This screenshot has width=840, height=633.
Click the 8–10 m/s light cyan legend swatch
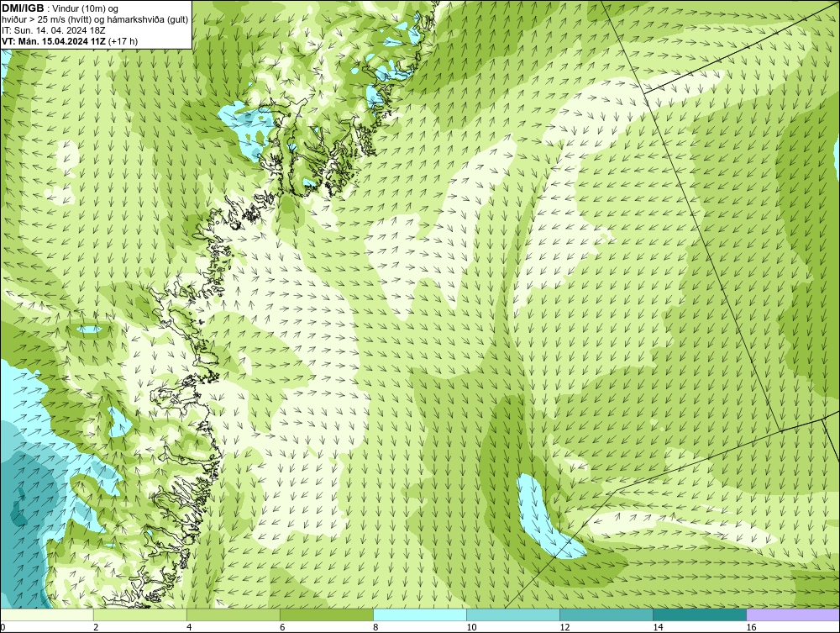coord(420,615)
